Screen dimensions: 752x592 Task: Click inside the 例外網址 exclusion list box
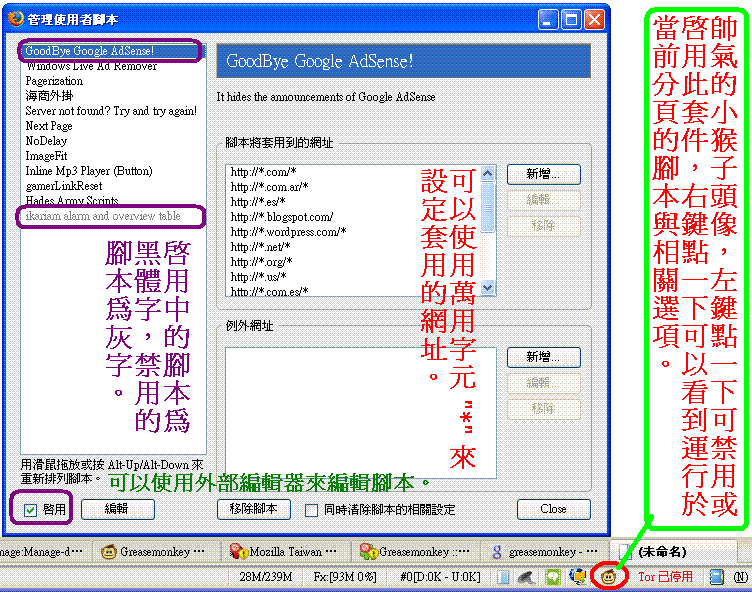click(361, 413)
